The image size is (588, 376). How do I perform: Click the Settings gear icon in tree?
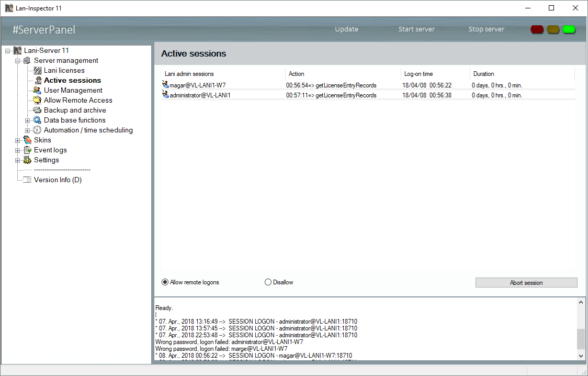pos(28,160)
